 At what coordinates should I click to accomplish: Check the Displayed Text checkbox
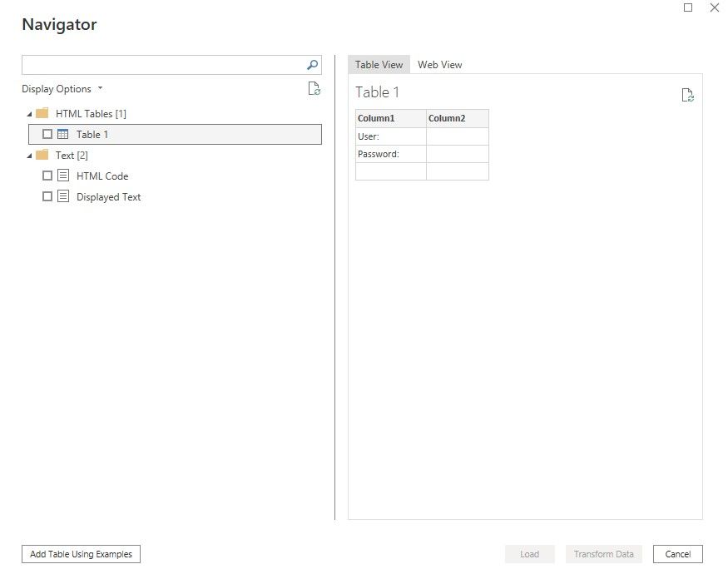click(x=47, y=196)
